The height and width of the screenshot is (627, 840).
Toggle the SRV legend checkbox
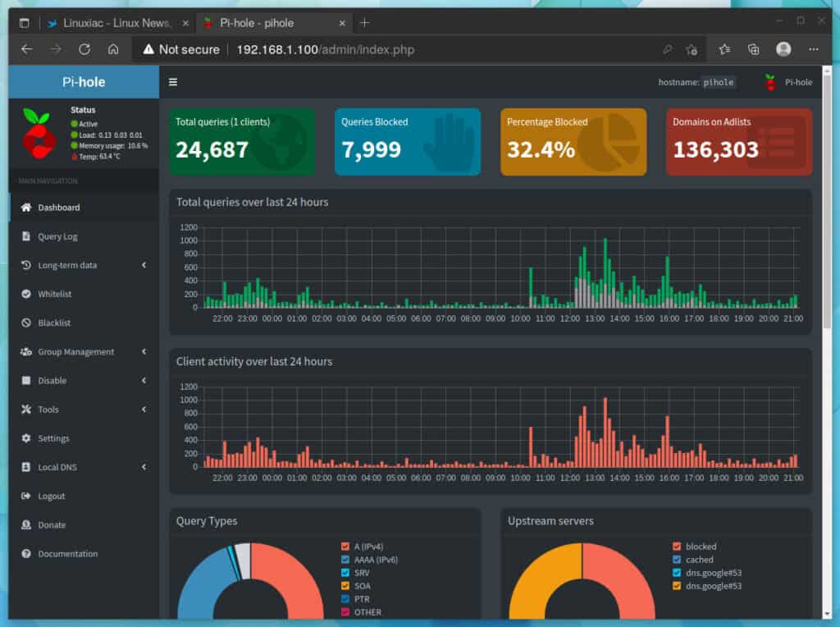[x=345, y=573]
